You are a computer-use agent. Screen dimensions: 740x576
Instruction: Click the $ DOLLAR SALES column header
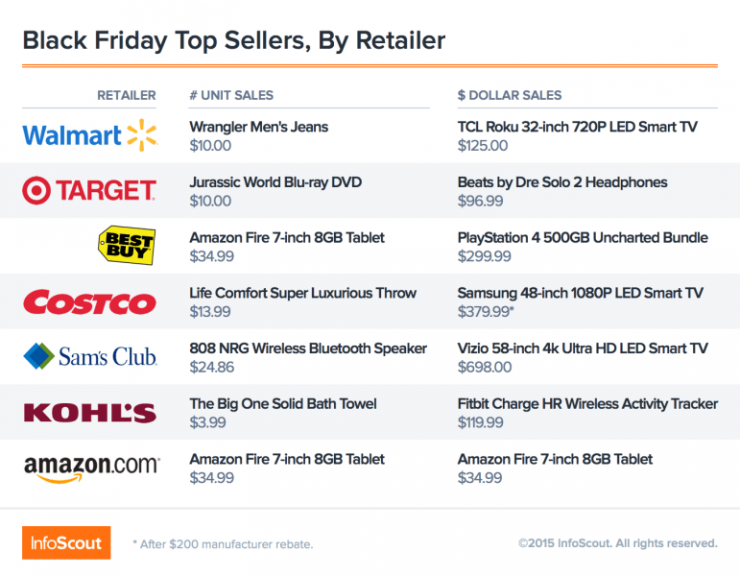[509, 95]
